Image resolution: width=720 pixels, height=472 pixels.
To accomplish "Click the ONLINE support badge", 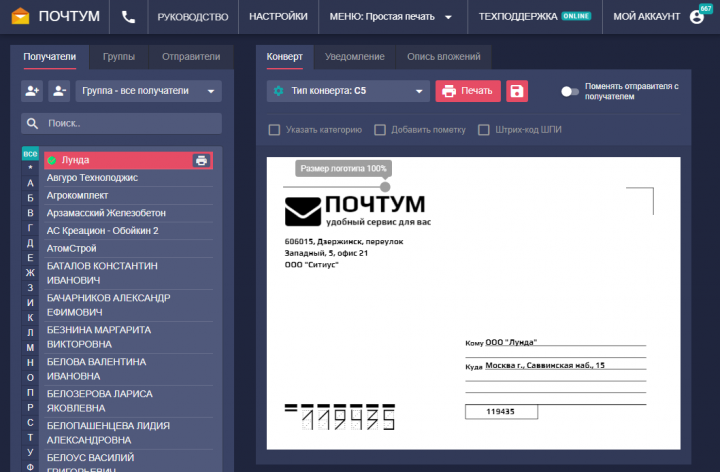I will click(x=576, y=16).
